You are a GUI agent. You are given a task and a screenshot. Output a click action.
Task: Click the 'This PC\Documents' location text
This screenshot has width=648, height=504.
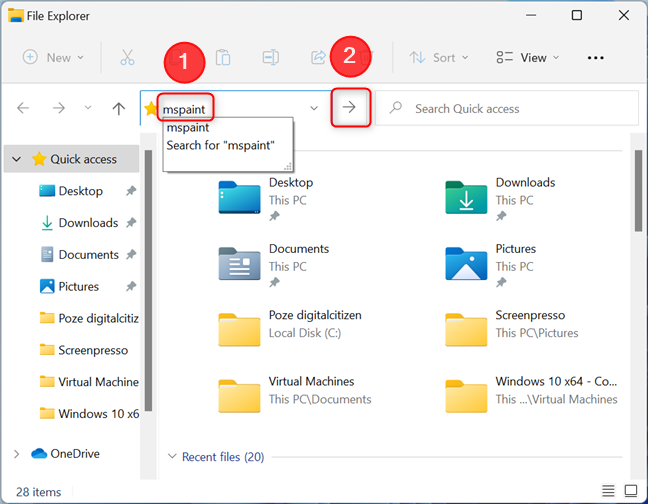320,399
